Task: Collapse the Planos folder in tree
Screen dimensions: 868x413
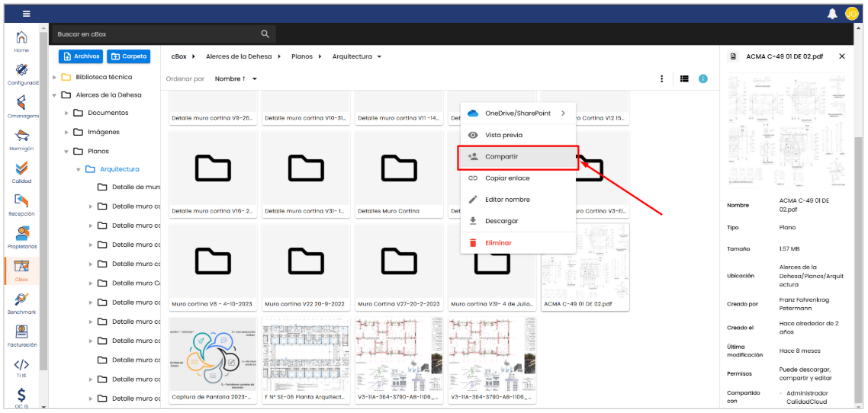Action: pos(66,151)
